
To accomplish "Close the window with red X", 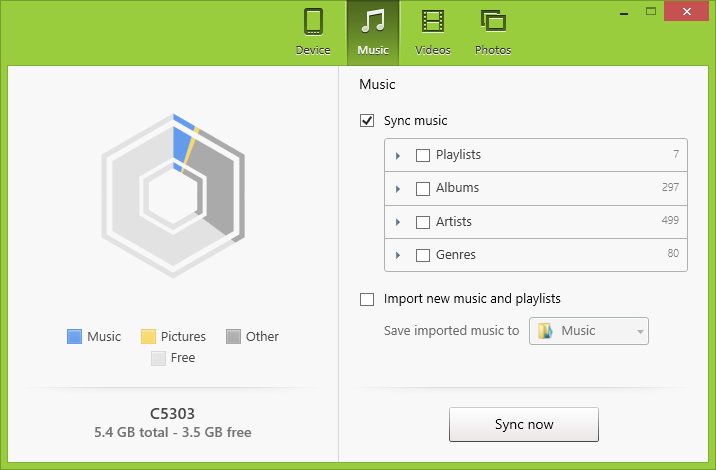I will coord(686,11).
